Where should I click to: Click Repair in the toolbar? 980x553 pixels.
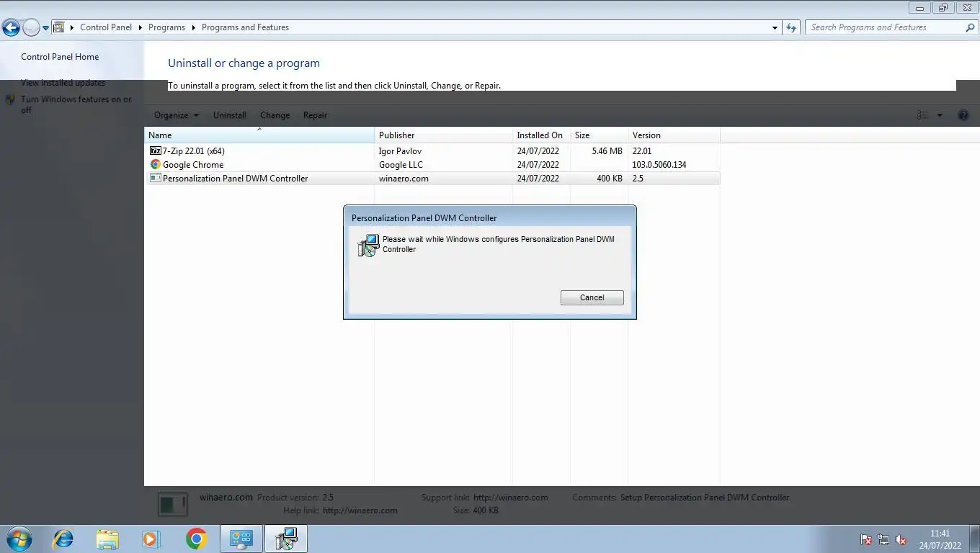(315, 115)
